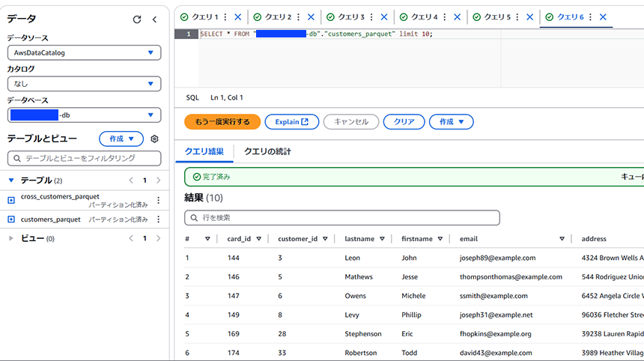This screenshot has height=361, width=644.
Task: Click the 完了済み status message
Action: (212, 177)
